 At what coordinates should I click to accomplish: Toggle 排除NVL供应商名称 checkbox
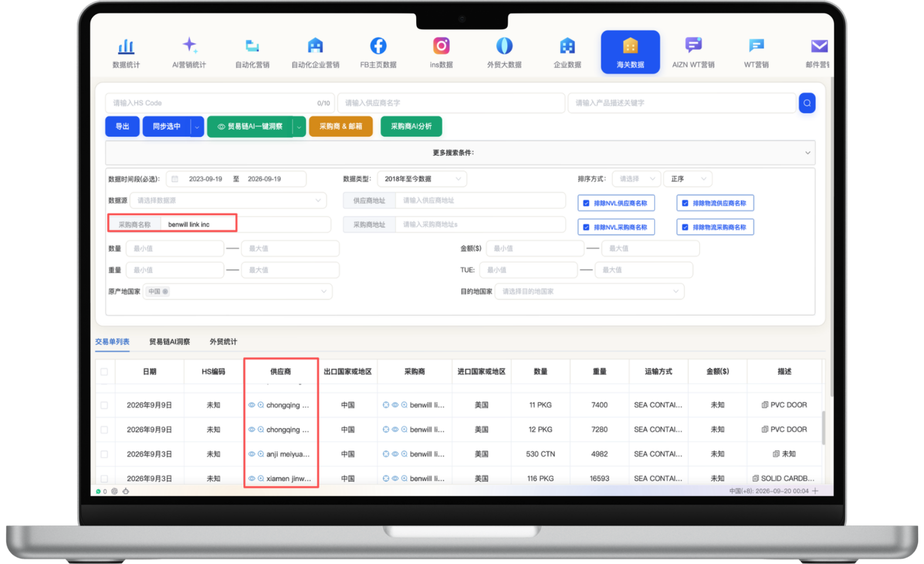[x=586, y=203]
